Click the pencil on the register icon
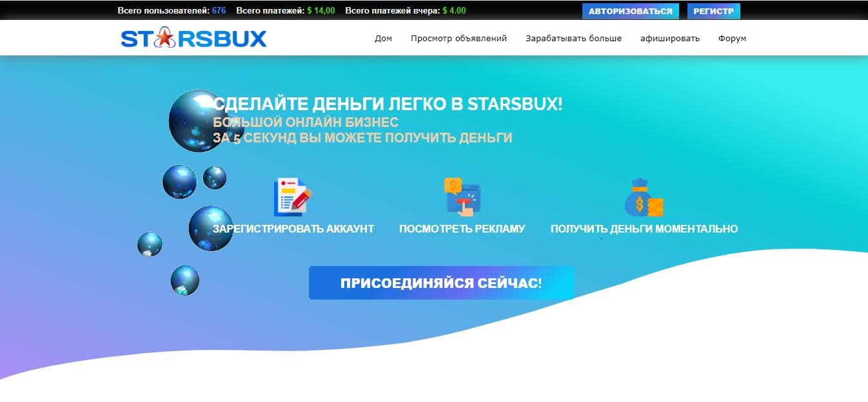 click(x=300, y=199)
